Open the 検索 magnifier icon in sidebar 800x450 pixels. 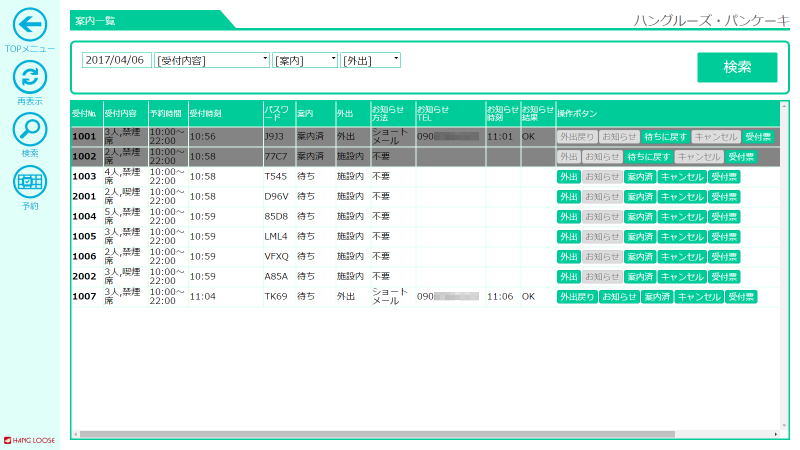pyautogui.click(x=30, y=129)
